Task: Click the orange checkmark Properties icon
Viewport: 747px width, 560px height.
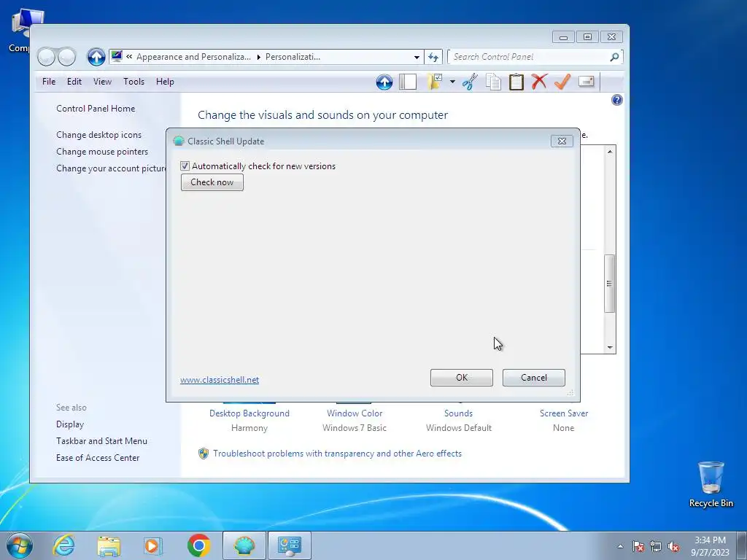Action: [562, 82]
